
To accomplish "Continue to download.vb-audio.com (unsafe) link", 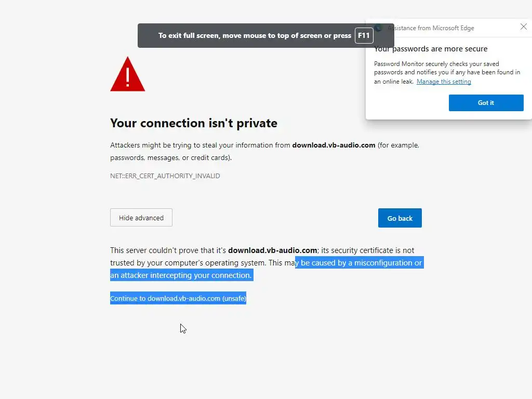I will [178, 298].
